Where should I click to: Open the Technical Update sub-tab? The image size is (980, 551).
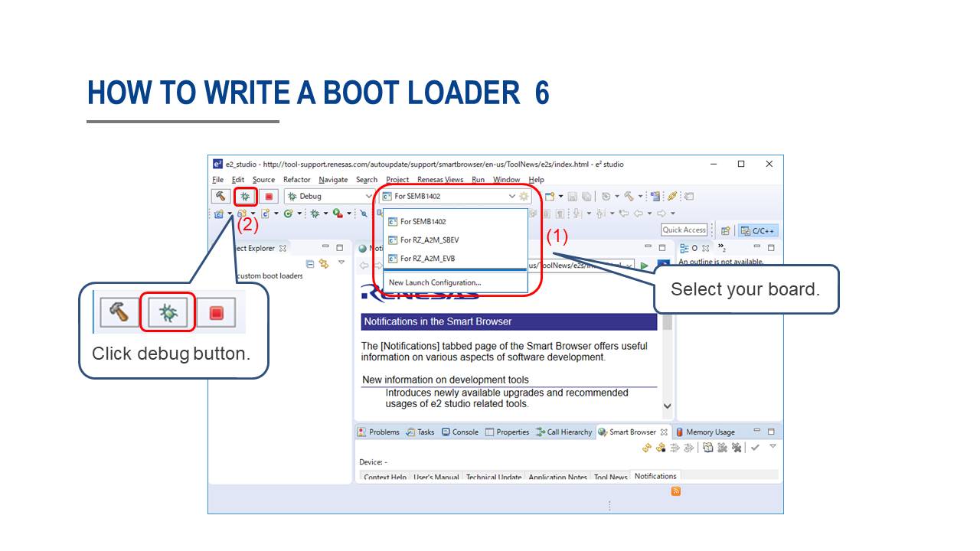pyautogui.click(x=494, y=477)
